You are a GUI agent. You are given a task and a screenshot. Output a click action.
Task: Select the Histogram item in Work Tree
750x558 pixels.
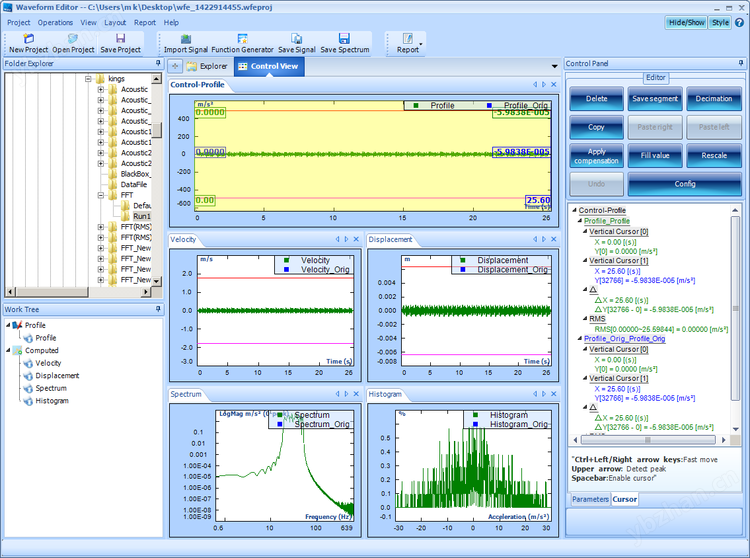point(52,401)
